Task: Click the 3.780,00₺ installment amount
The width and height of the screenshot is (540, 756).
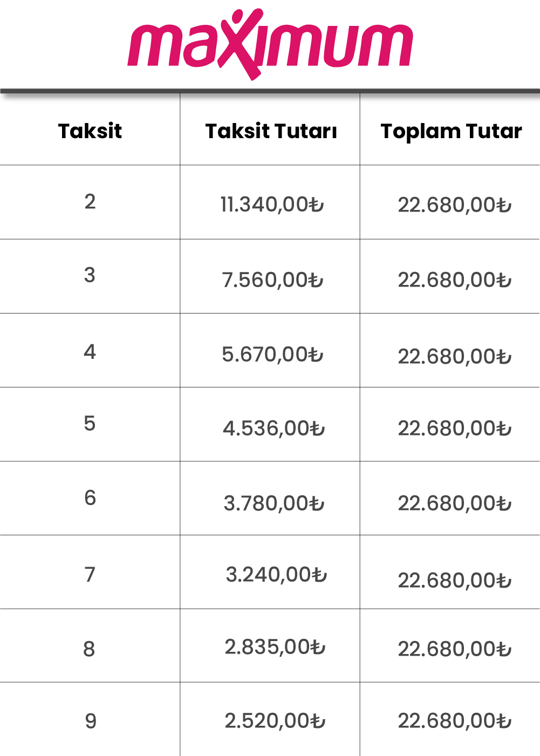Action: pos(274,503)
